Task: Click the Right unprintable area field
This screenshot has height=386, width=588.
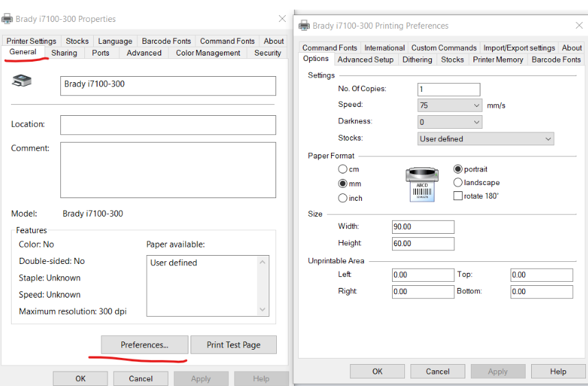Action: coord(423,292)
